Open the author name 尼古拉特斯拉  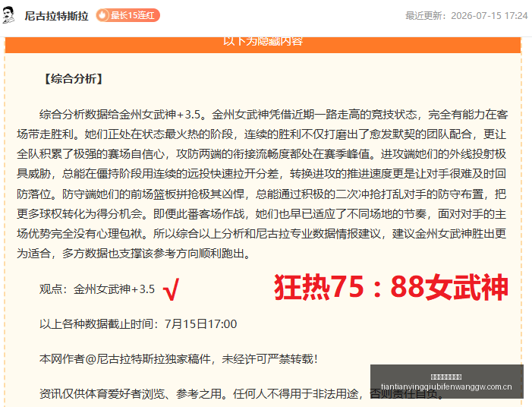tap(56, 16)
